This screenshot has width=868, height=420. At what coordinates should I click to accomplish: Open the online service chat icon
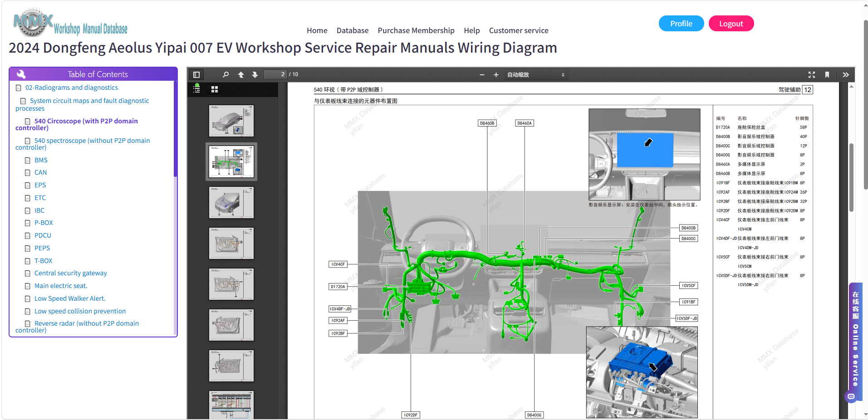[851, 396]
